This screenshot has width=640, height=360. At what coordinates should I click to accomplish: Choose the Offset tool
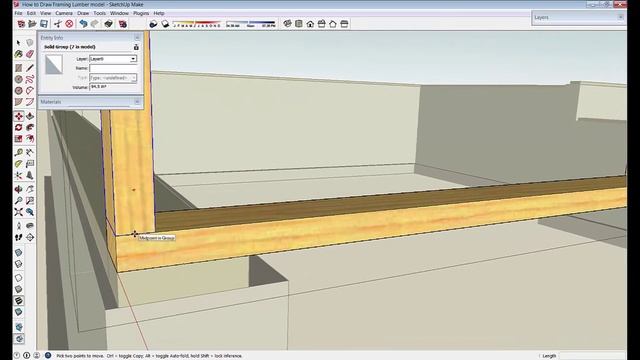30,139
